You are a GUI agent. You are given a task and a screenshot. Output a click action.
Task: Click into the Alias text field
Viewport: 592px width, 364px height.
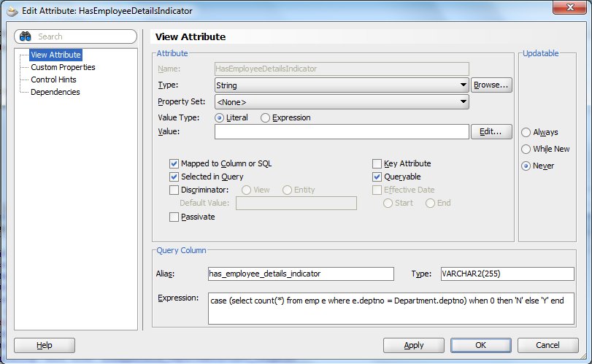click(x=300, y=274)
